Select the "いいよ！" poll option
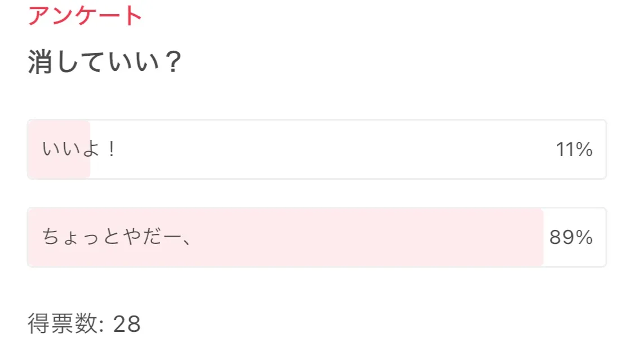This screenshot has height=364, width=634. pos(78,149)
